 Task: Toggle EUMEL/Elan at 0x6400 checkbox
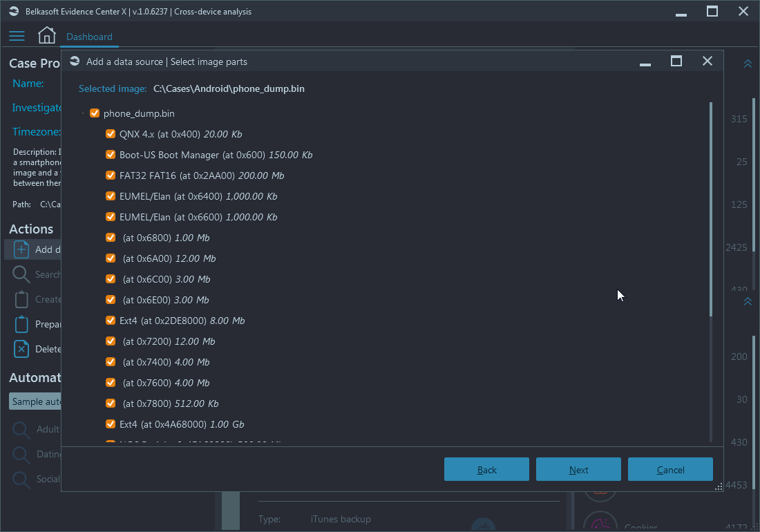point(111,196)
